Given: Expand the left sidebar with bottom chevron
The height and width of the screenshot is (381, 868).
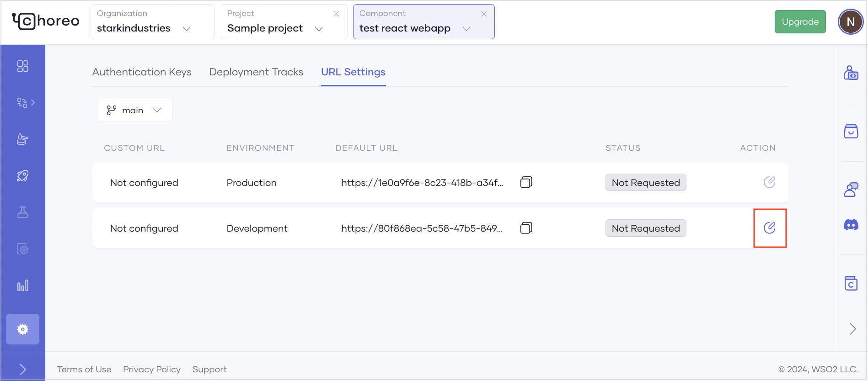Looking at the screenshot, I should [22, 369].
